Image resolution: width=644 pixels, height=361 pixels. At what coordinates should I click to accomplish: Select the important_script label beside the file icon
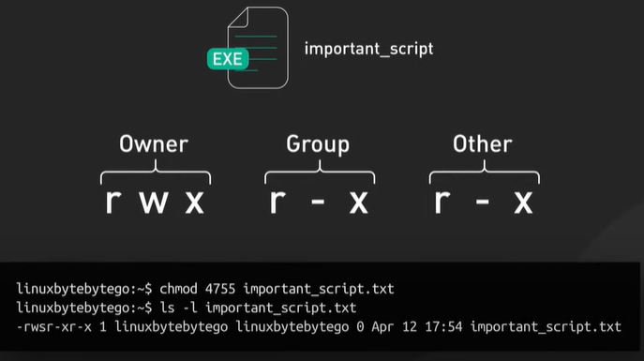point(368,49)
